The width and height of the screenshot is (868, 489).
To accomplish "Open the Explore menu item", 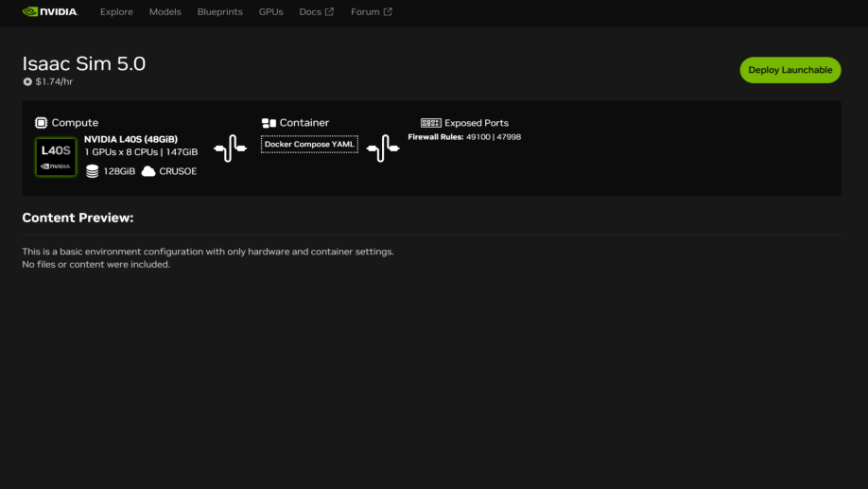I will point(116,11).
